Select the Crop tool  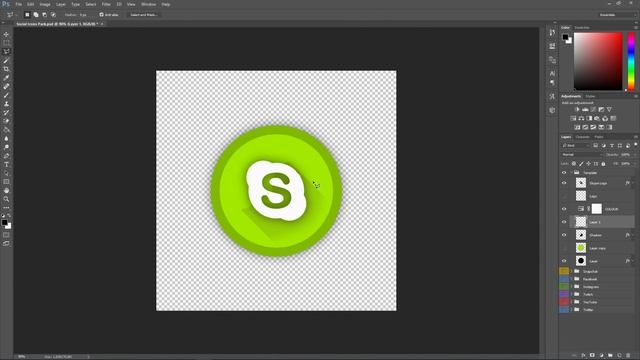pyautogui.click(x=6, y=69)
